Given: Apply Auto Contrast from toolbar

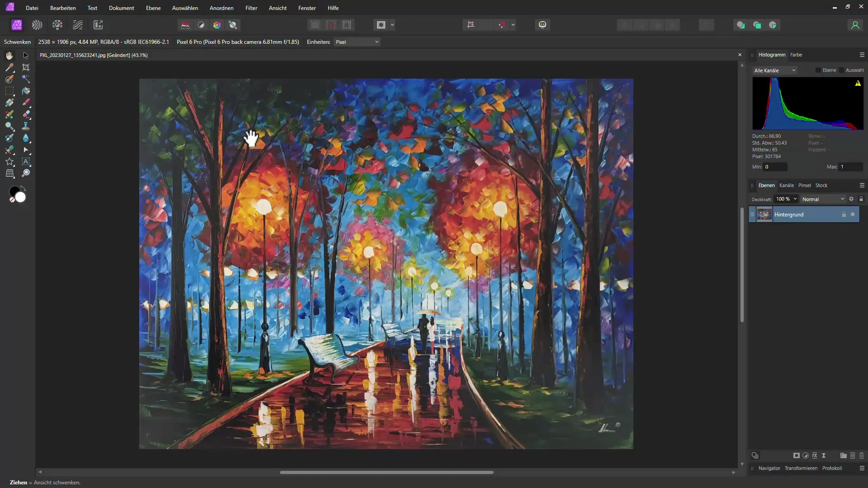Looking at the screenshot, I should (x=201, y=25).
